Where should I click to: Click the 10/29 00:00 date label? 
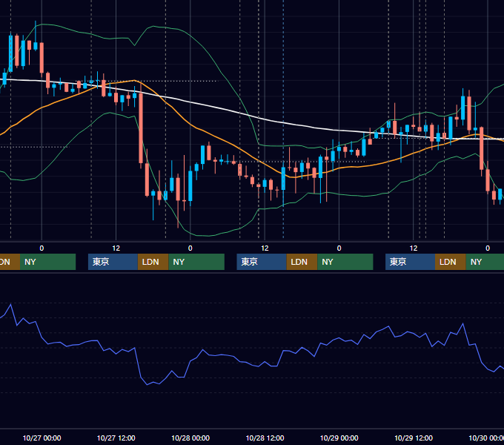(x=339, y=438)
